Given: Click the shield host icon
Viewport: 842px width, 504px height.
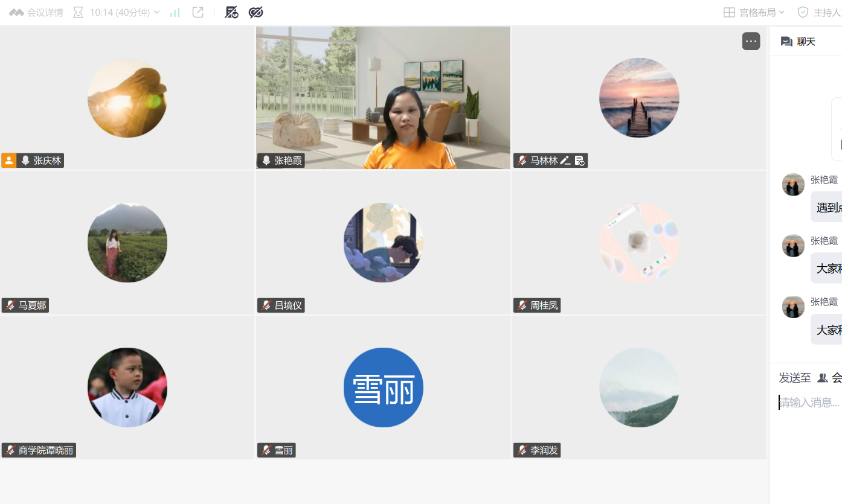Looking at the screenshot, I should [x=803, y=12].
